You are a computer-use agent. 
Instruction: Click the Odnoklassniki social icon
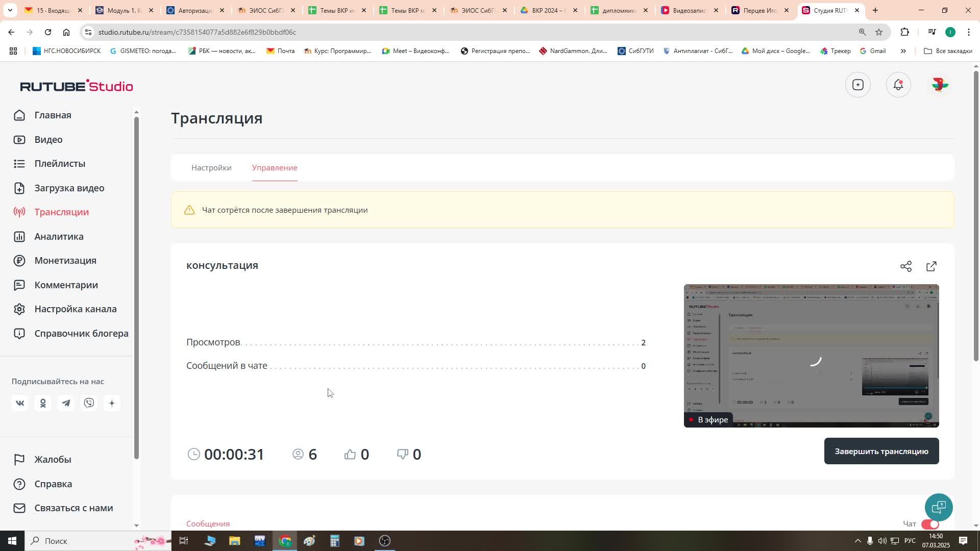(x=43, y=403)
